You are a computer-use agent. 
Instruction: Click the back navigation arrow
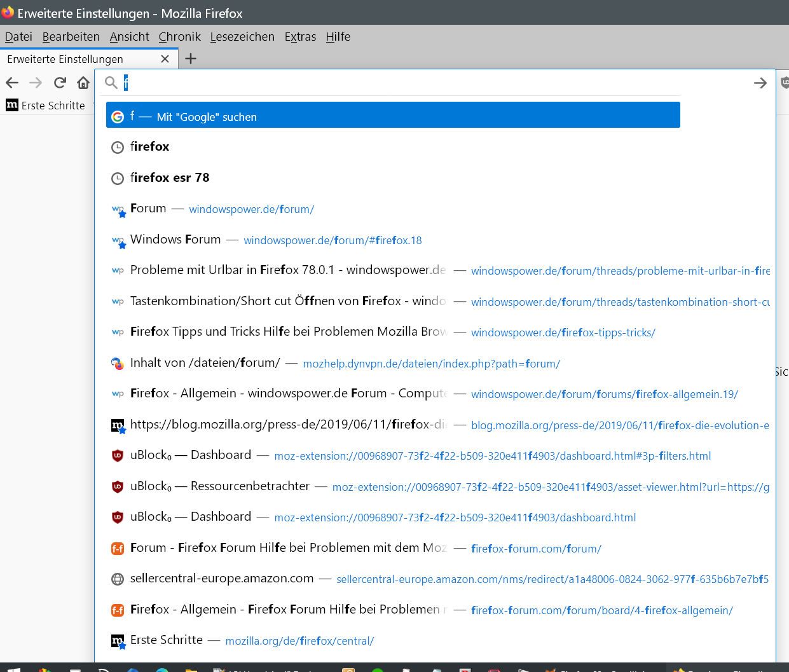pos(12,83)
